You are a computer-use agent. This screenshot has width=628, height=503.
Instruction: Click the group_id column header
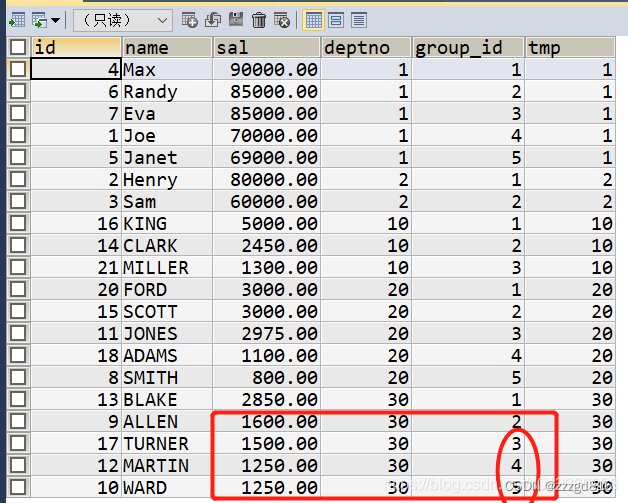[468, 47]
